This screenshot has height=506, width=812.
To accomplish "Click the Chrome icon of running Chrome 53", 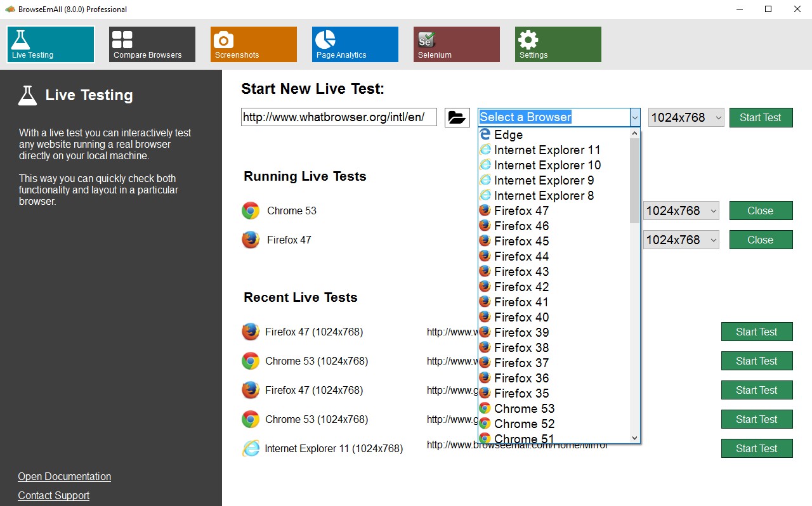I will [x=251, y=211].
